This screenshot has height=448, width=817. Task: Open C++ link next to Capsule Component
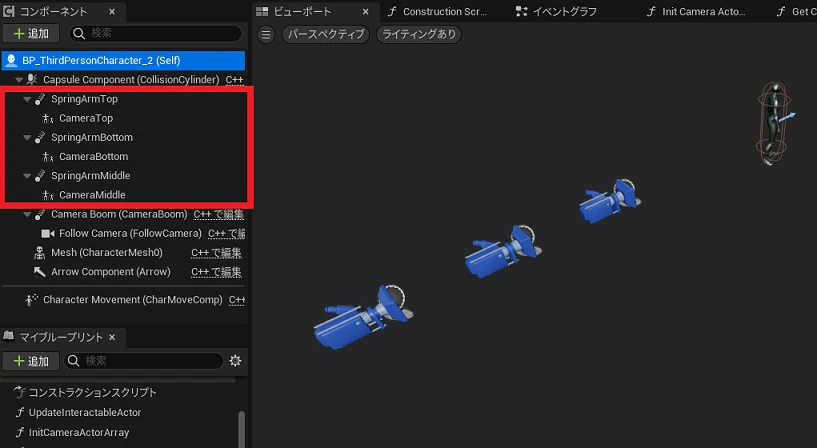coord(234,80)
